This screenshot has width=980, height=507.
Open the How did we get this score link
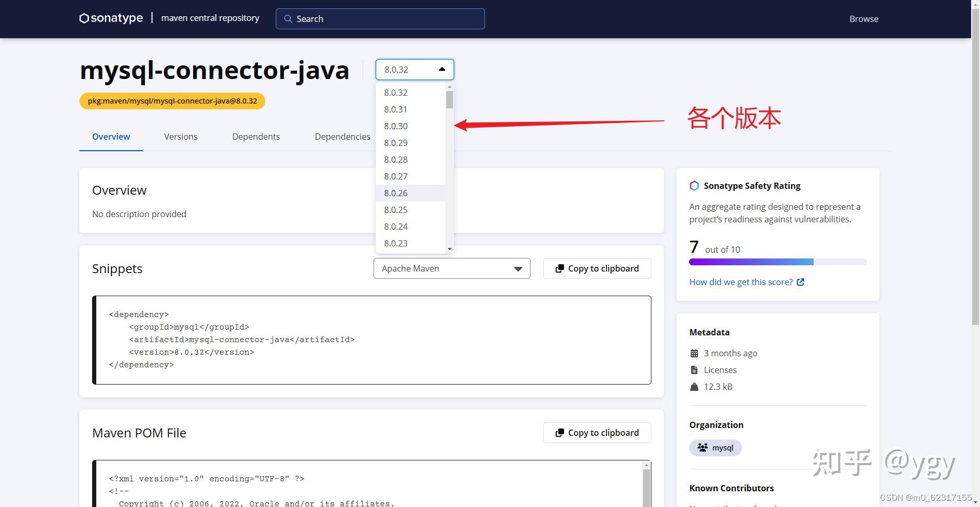pos(740,281)
